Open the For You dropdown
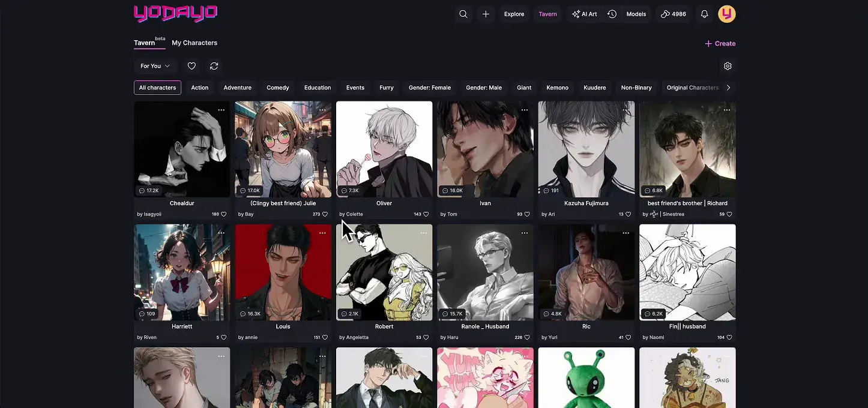This screenshot has width=868, height=408. 155,66
